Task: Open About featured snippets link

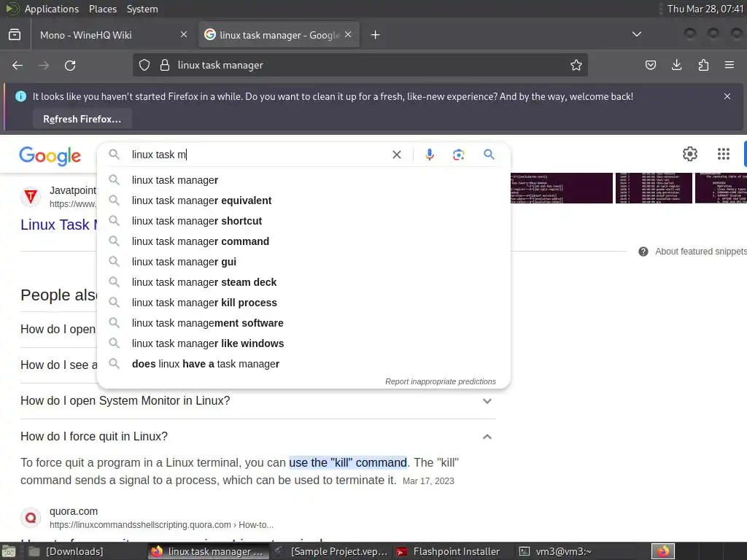Action: click(700, 252)
